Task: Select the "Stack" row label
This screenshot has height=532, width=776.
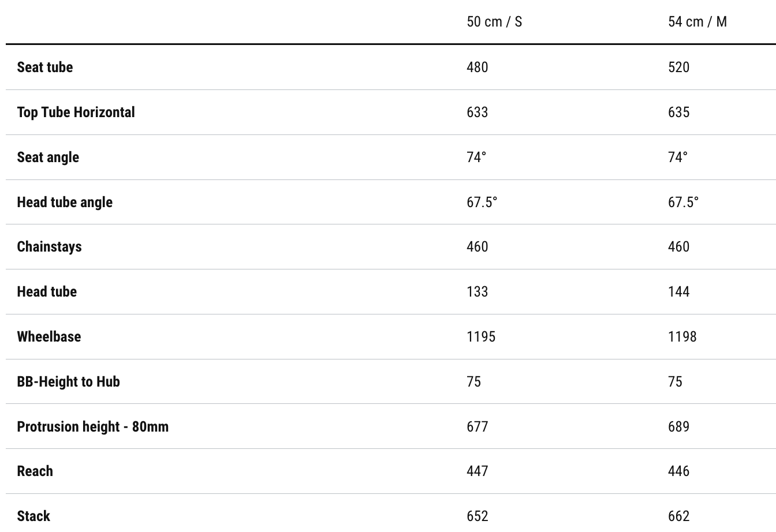Action: pyautogui.click(x=33, y=516)
